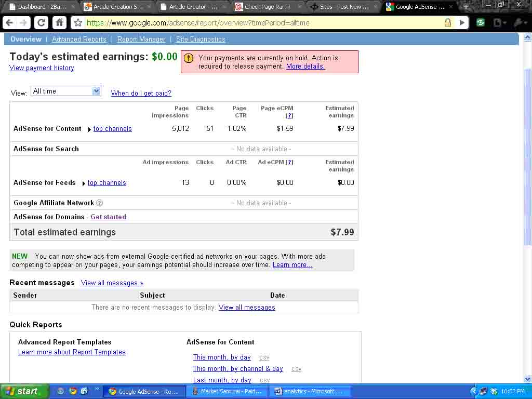
Task: Click the taskbar clock showing 10:52 PM
Action: 513,392
